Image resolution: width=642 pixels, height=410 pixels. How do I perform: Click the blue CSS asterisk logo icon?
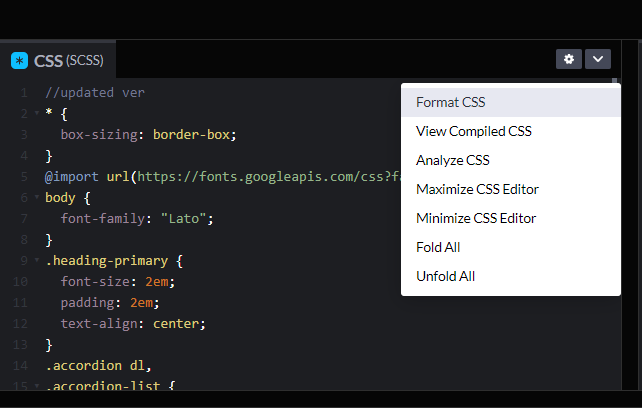pos(19,60)
